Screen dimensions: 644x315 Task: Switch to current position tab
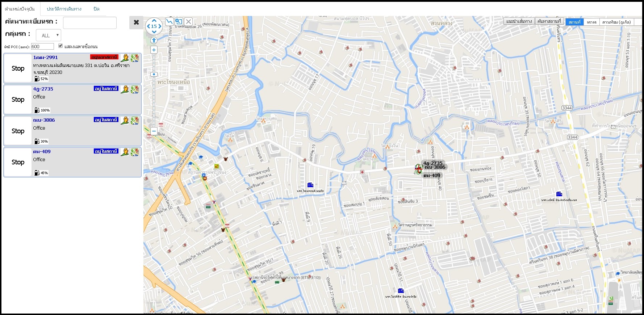point(20,9)
